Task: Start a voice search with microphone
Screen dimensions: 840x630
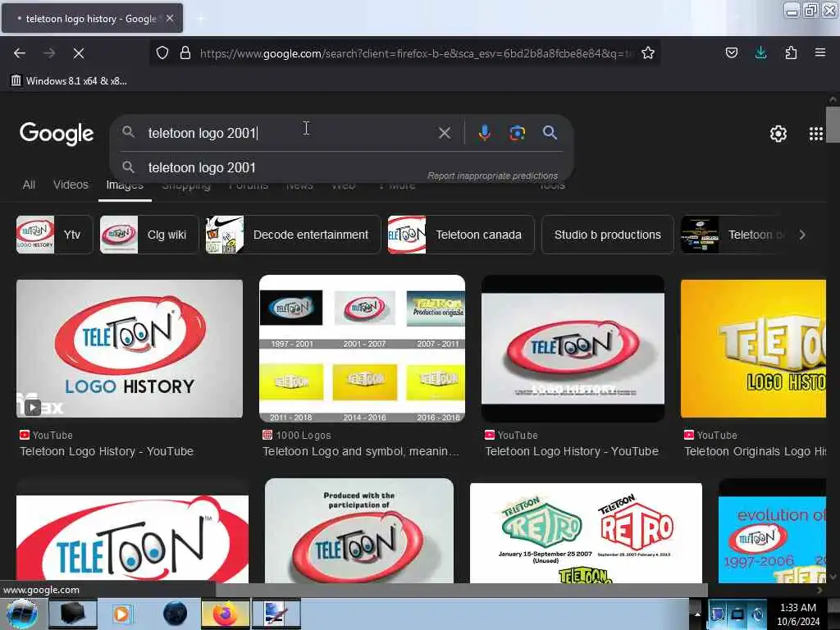Action: 484,133
